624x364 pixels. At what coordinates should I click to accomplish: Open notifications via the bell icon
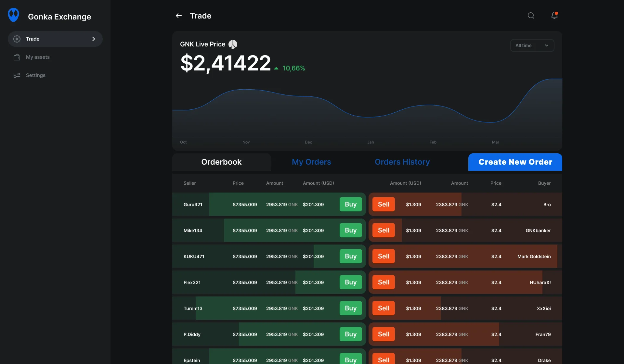554,16
